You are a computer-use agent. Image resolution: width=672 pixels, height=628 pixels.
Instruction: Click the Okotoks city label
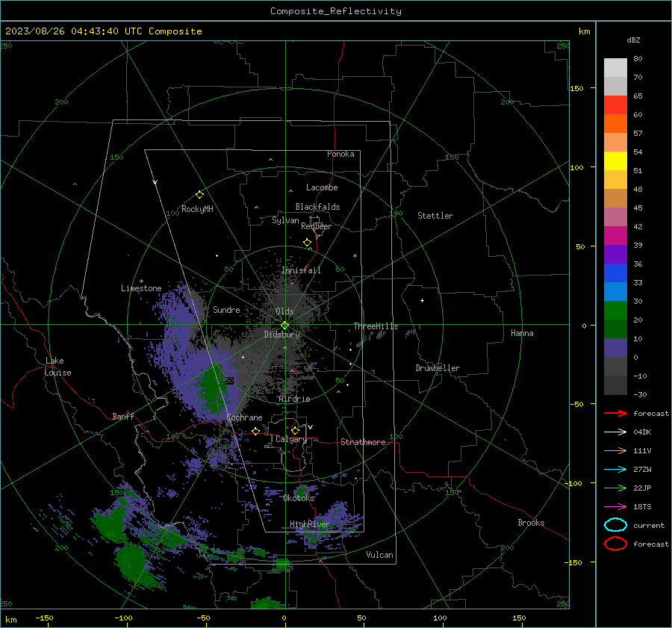coord(299,497)
